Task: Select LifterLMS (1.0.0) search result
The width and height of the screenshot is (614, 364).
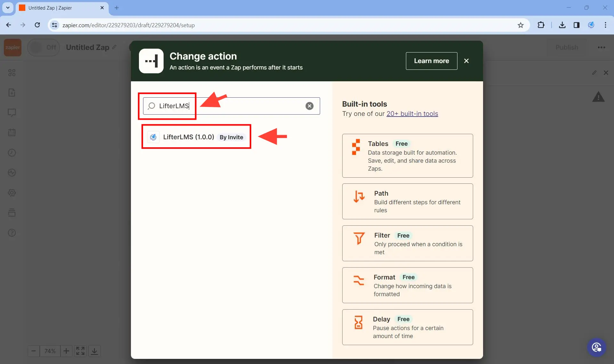Action: [196, 137]
